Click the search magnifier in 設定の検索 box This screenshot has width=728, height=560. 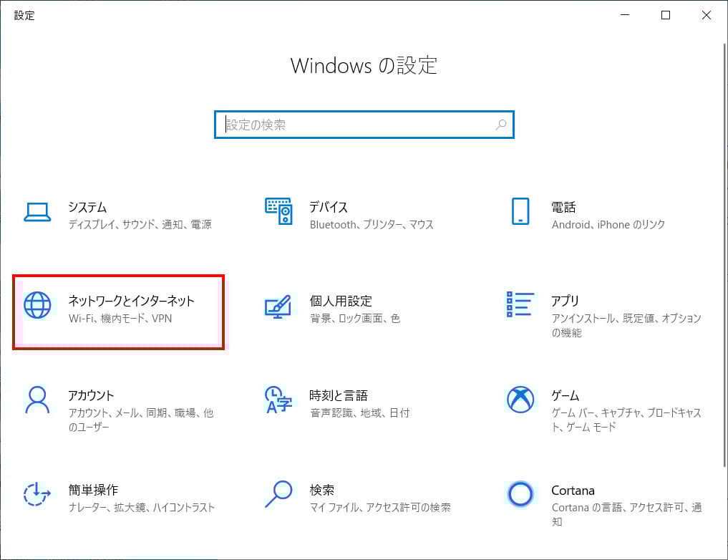(500, 125)
